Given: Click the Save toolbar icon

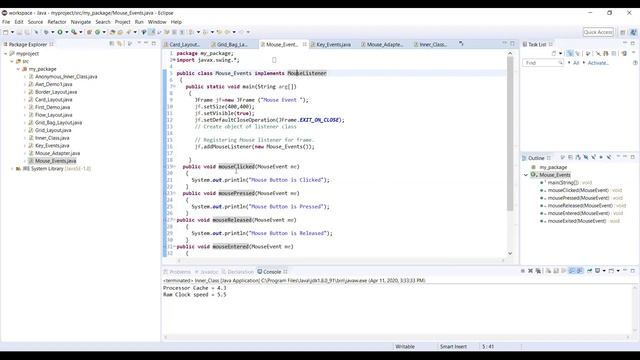Looking at the screenshot, I should 19,32.
